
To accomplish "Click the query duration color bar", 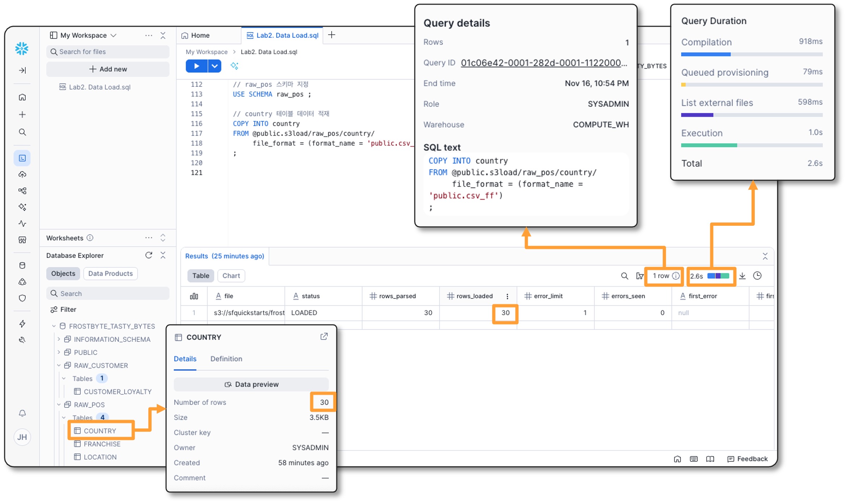I will pyautogui.click(x=718, y=276).
